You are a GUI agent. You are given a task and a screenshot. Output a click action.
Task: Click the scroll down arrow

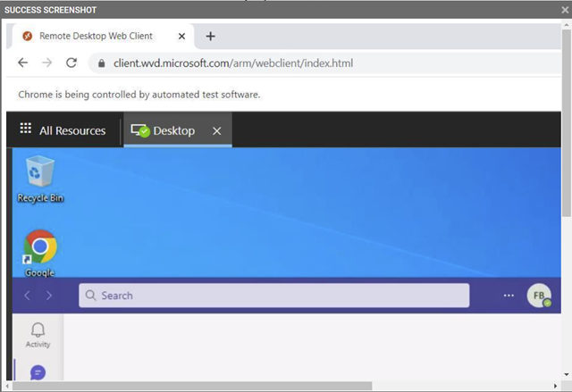click(567, 374)
